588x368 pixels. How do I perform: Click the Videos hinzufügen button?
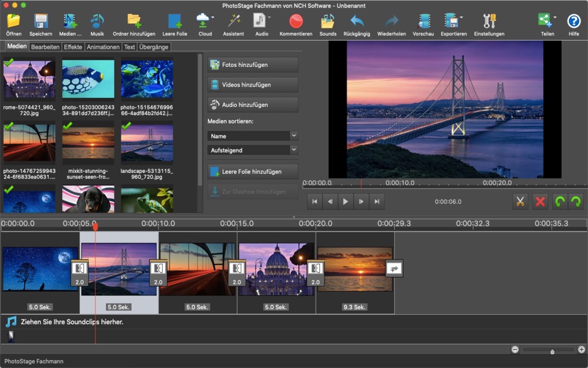253,84
